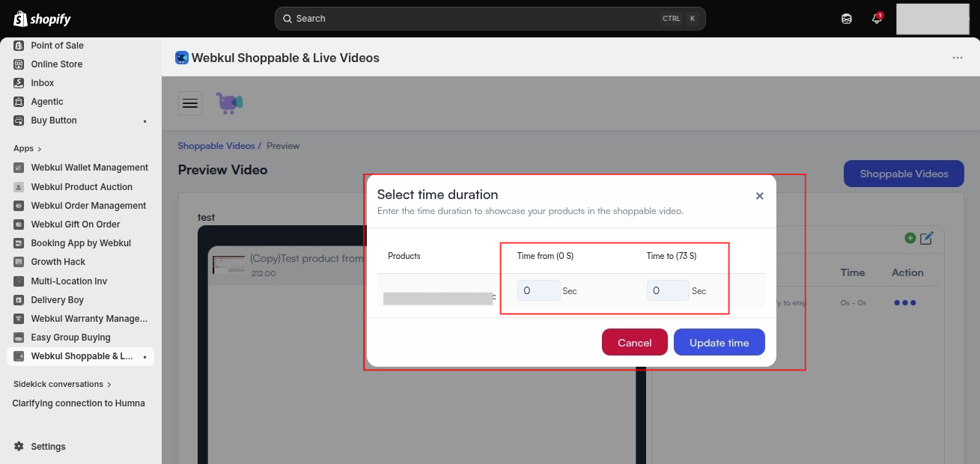This screenshot has height=464, width=980.
Task: Click the 'Time from (0 S)' header
Action: [x=545, y=256]
